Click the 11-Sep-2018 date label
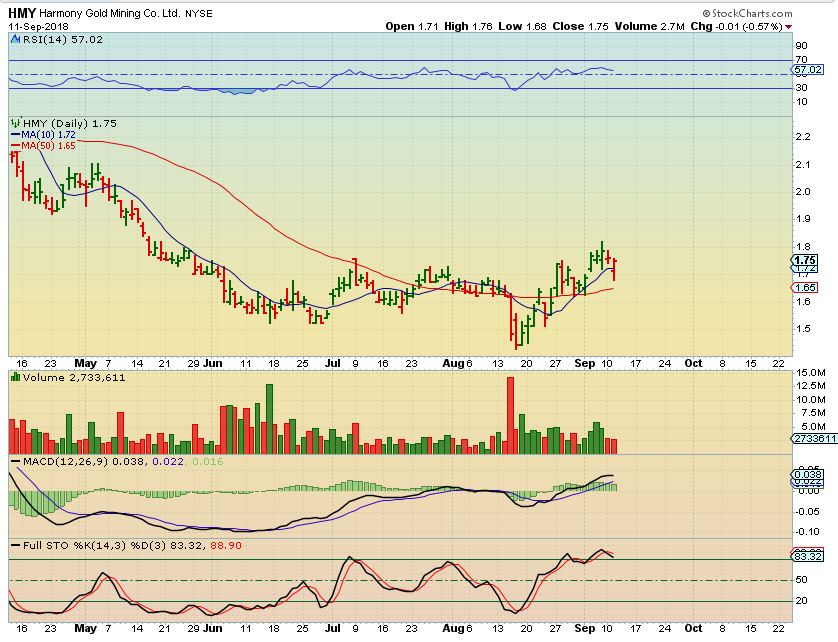 [x=30, y=27]
